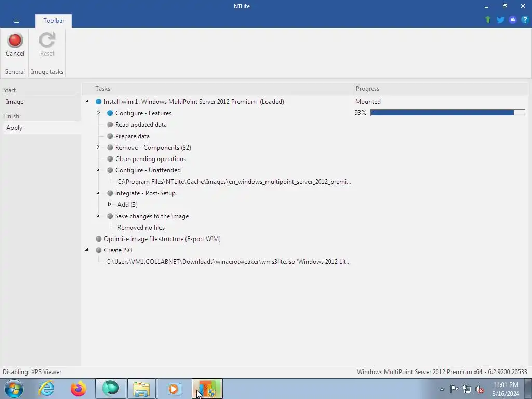The width and height of the screenshot is (532, 399).
Task: Click the gray status dot of Read updated data
Action: (x=110, y=125)
